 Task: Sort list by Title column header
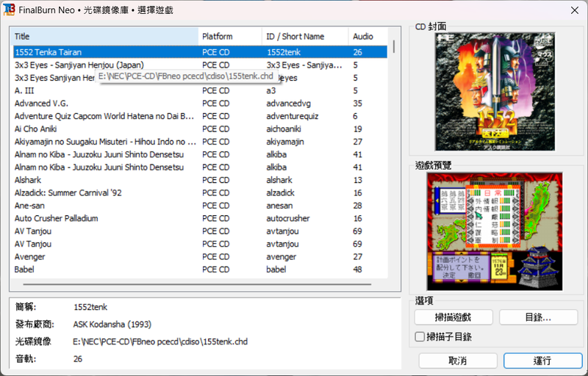coord(104,36)
